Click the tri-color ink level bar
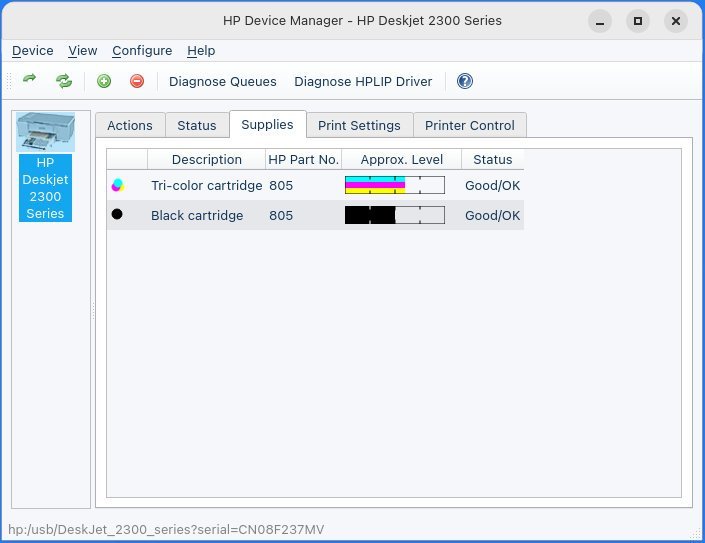Viewport: 705px width, 543px height. pyautogui.click(x=395, y=185)
